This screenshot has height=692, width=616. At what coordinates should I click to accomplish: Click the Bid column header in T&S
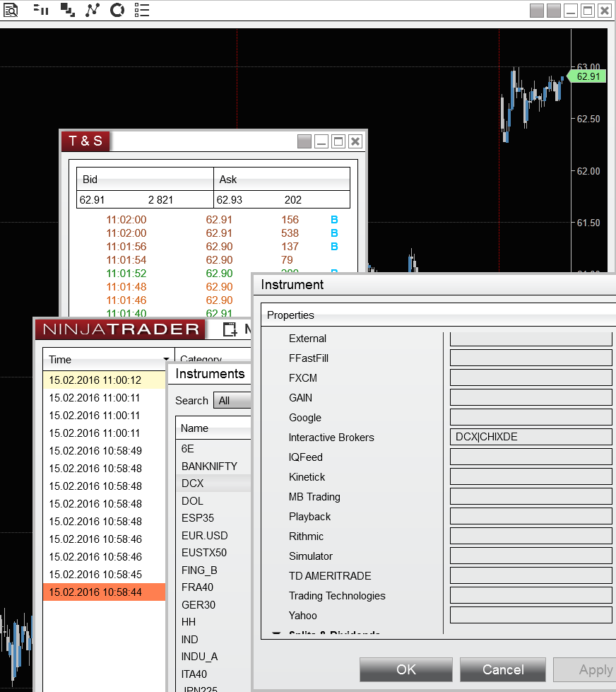(x=145, y=179)
